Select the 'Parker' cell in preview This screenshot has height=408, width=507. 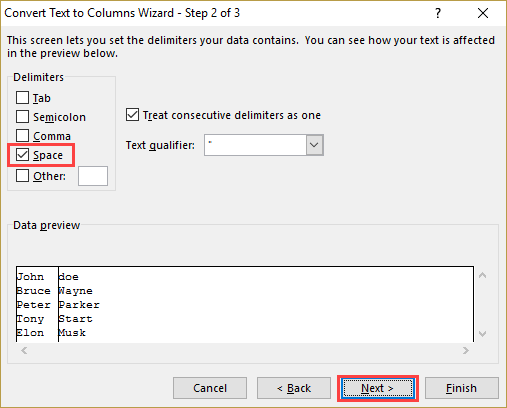pyautogui.click(x=79, y=305)
